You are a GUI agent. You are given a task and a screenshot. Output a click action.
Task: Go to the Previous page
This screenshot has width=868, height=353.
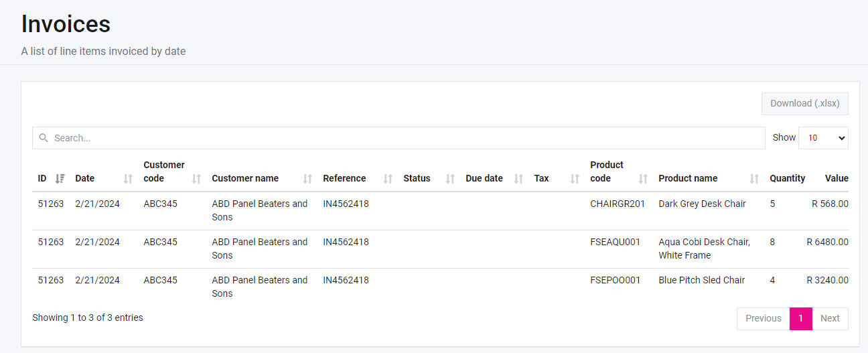click(x=763, y=319)
